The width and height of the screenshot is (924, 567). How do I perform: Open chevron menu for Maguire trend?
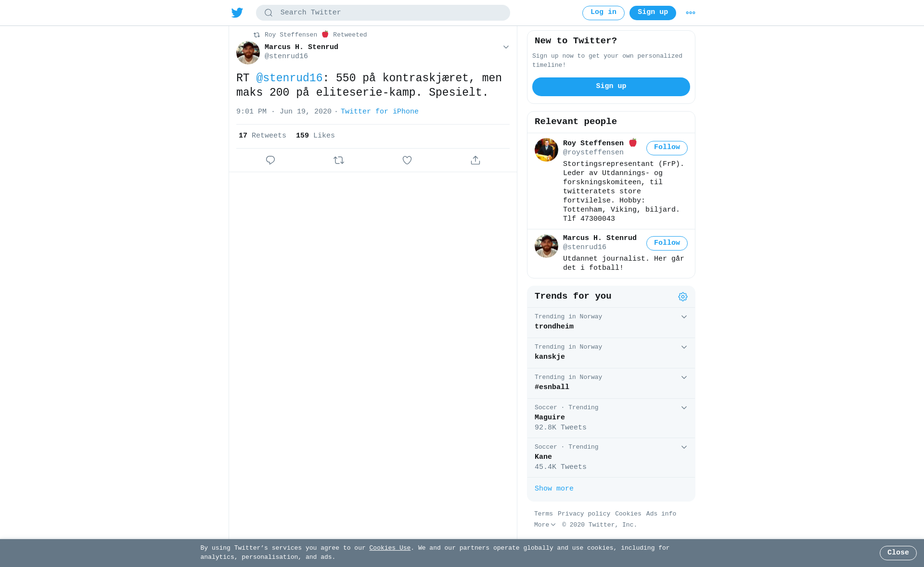tap(684, 408)
